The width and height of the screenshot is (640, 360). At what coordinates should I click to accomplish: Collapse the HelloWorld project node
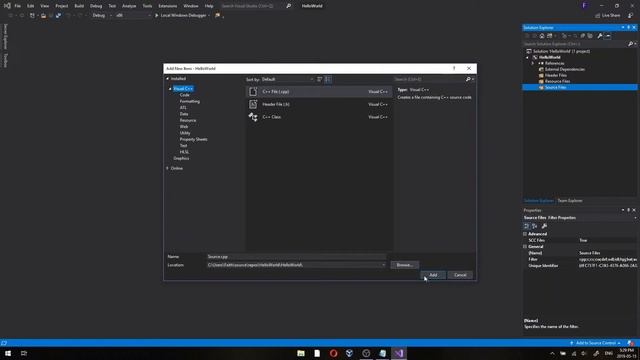coord(527,58)
